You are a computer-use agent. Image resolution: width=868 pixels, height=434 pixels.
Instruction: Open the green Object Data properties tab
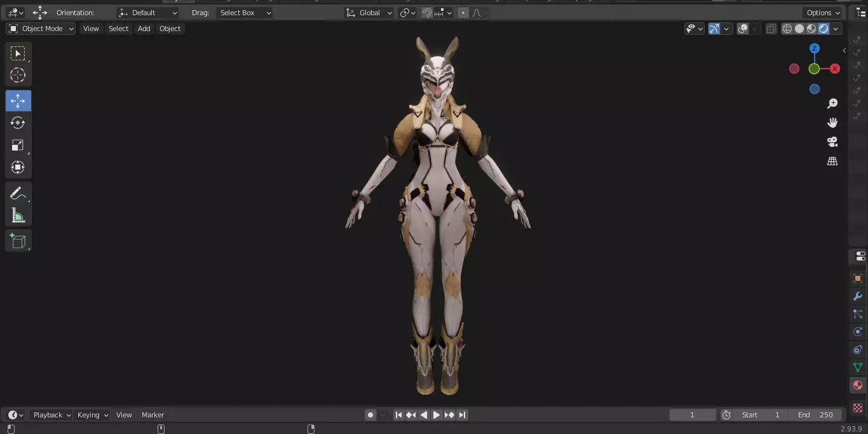coord(858,368)
